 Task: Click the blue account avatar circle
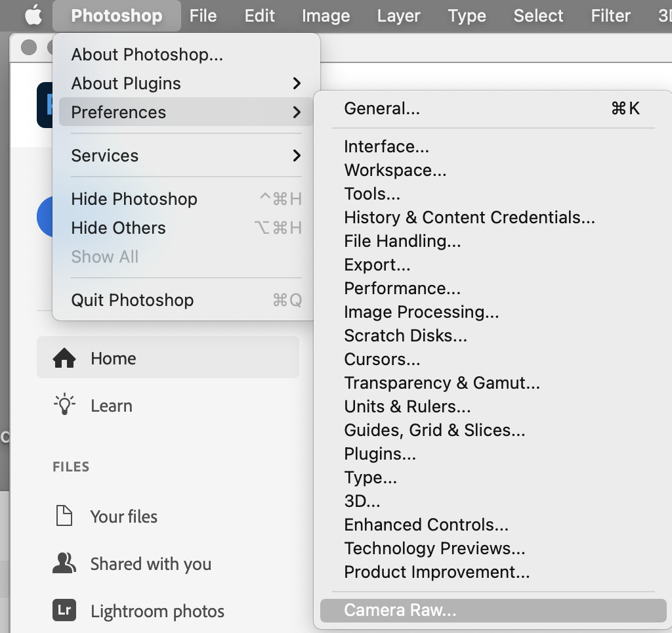[x=47, y=217]
